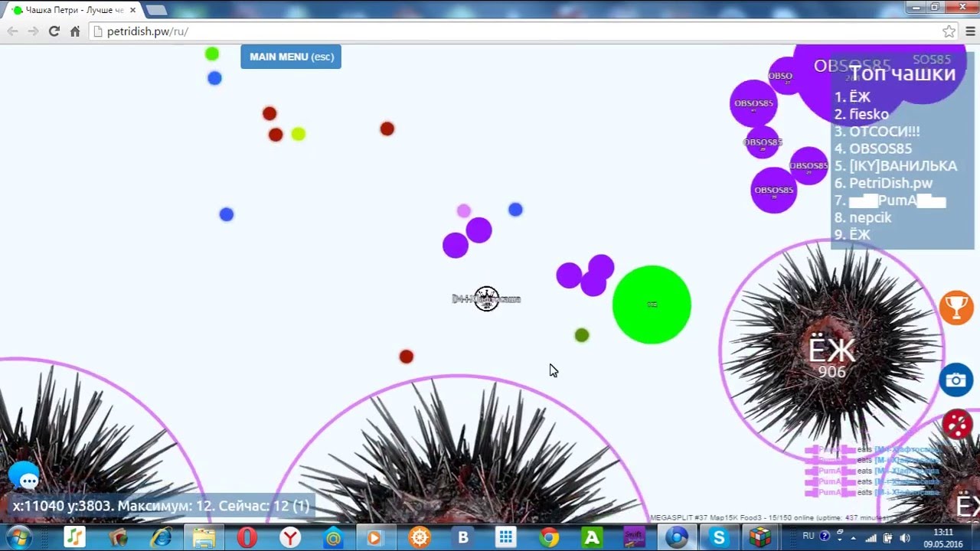Open the orange trophy leaderboard icon
Image resolution: width=980 pixels, height=551 pixels.
(956, 308)
